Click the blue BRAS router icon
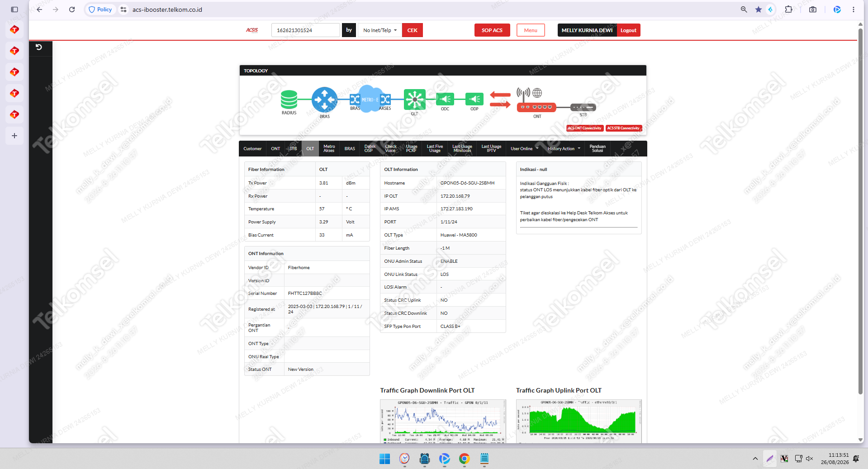 point(324,99)
